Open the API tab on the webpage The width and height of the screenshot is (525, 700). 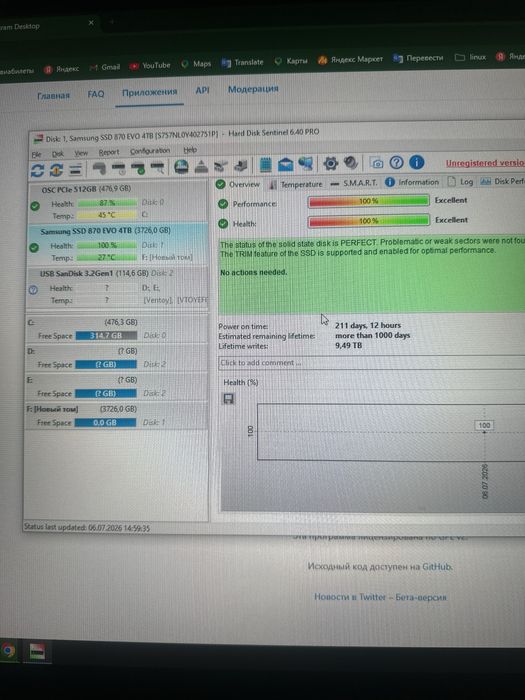pos(202,90)
